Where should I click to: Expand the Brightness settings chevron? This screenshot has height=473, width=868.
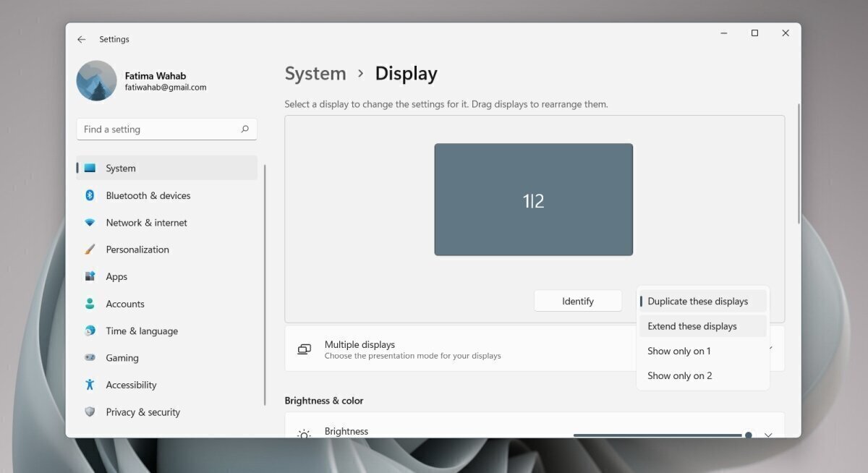768,435
